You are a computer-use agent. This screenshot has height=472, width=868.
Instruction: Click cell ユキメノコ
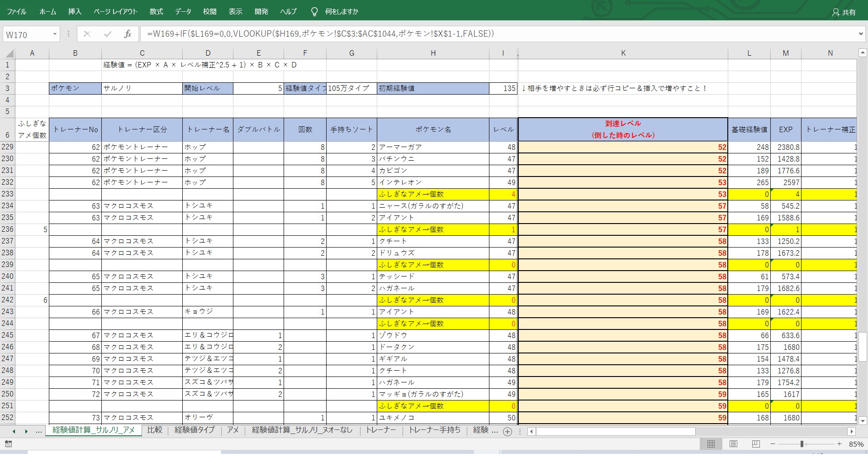tap(433, 418)
